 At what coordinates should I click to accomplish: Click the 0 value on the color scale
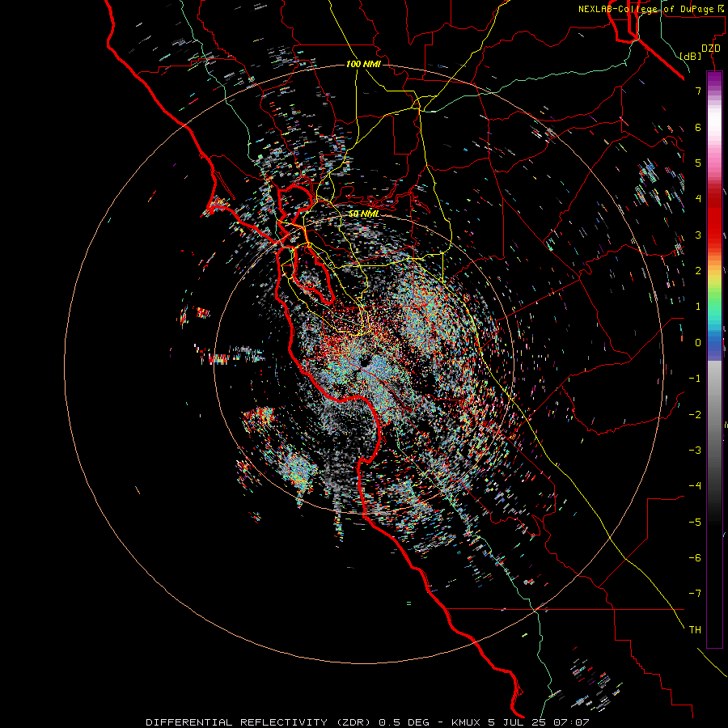click(698, 343)
